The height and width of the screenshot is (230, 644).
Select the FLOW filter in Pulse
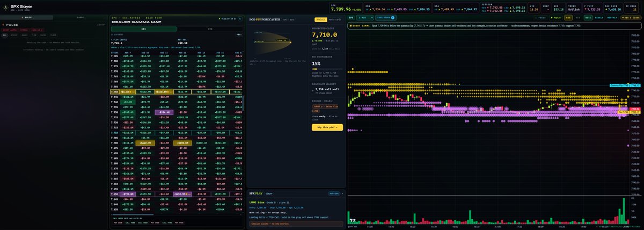coord(34,35)
